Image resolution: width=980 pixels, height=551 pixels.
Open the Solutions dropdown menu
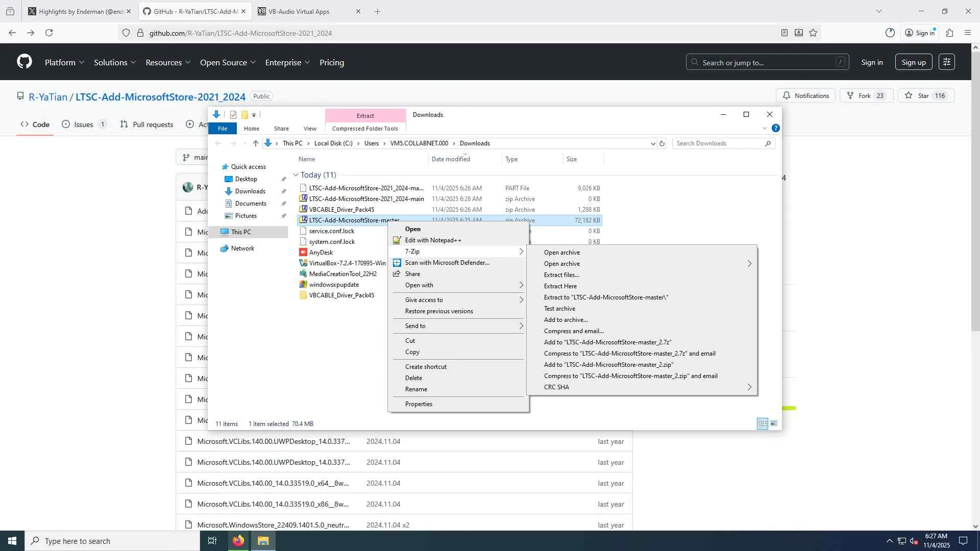115,62
